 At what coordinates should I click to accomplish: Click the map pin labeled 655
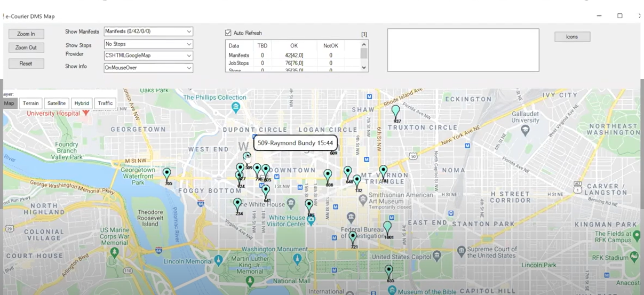[x=389, y=272]
